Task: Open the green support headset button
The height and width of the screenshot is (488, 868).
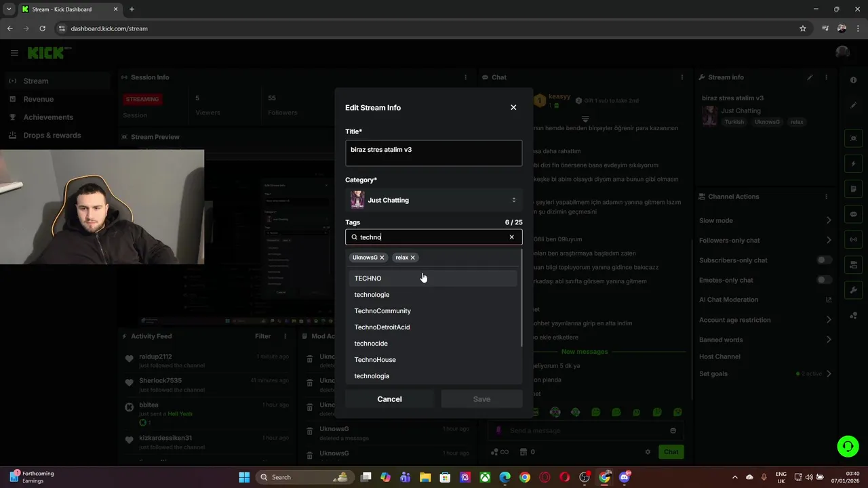Action: pos(848,446)
